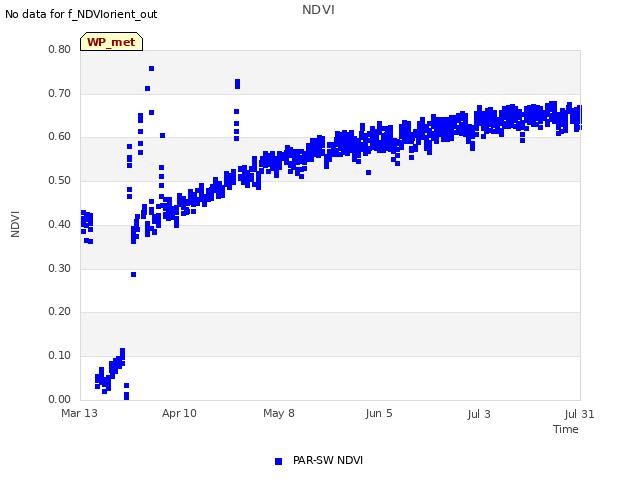Click the 0.10 y-axis tick label
This screenshot has height=480, width=640.
point(60,356)
